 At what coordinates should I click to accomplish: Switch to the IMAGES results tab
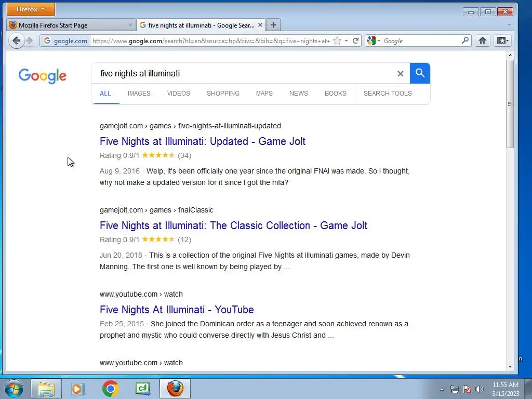[139, 94]
